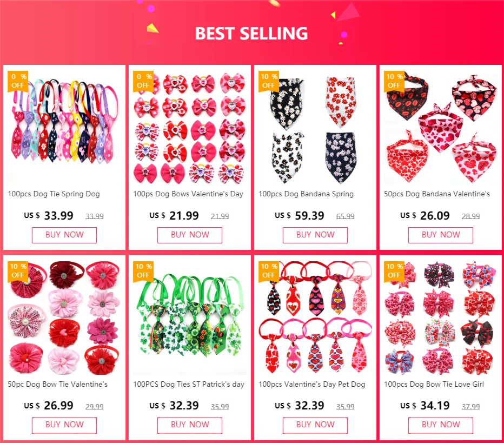This screenshot has height=443, width=504.
Task: Buy the 100pcs Dog Tie Spring for 33.99
Action: 64,235
